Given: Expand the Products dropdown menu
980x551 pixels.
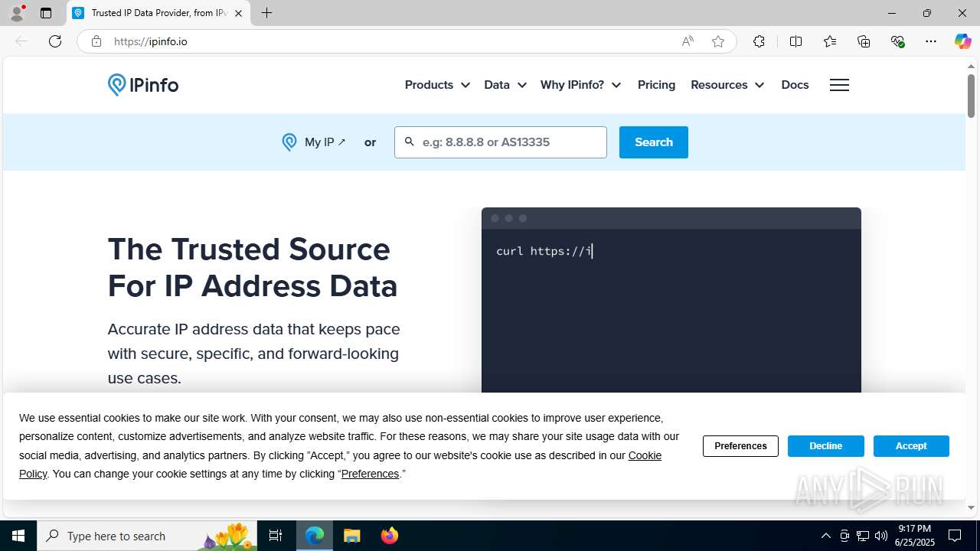Looking at the screenshot, I should pyautogui.click(x=437, y=85).
